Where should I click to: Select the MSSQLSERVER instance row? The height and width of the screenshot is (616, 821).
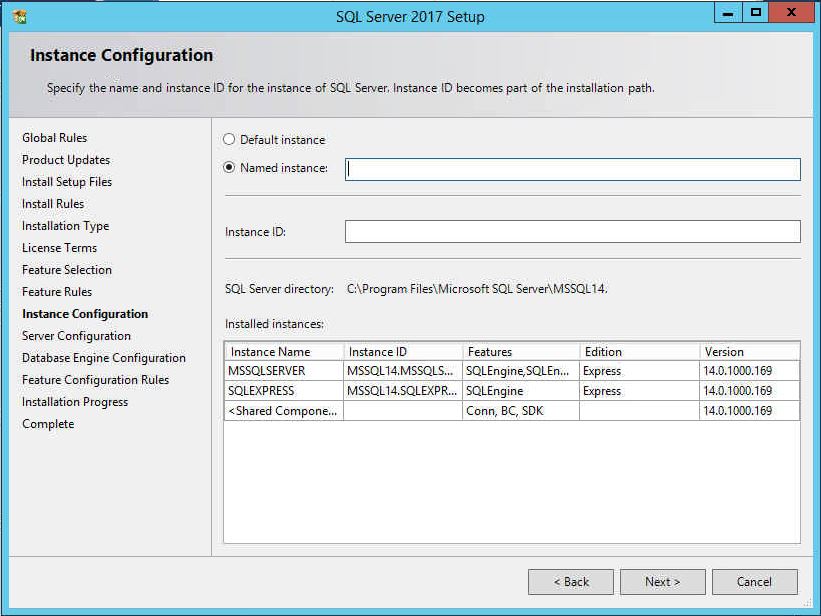tap(512, 371)
